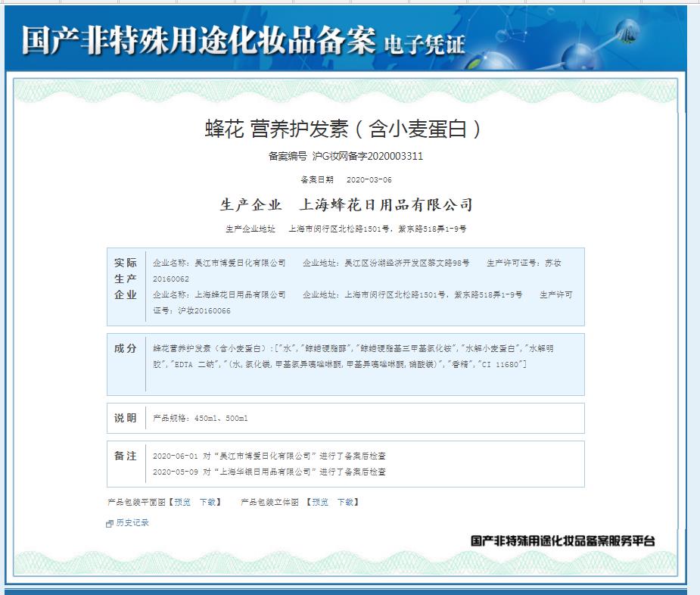Click the 成分 section label
Screen dimensions: 700x595
tap(126, 348)
